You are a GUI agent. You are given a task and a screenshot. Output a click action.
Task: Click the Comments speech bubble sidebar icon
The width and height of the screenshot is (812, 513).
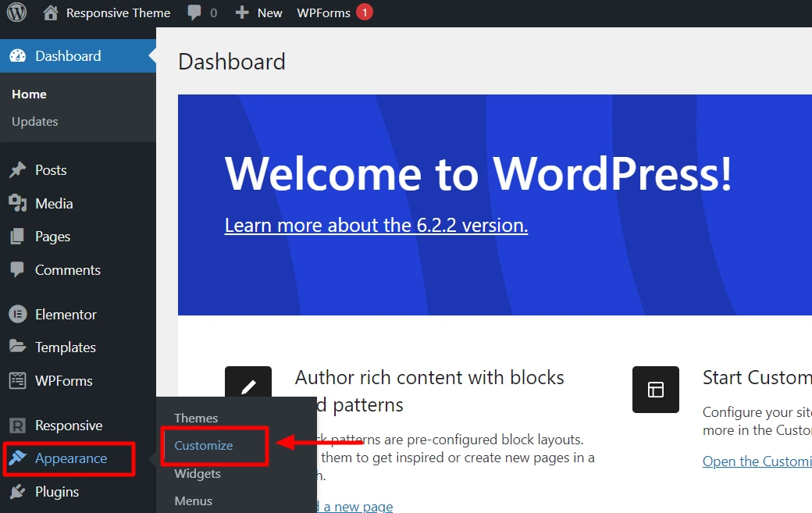coord(17,269)
